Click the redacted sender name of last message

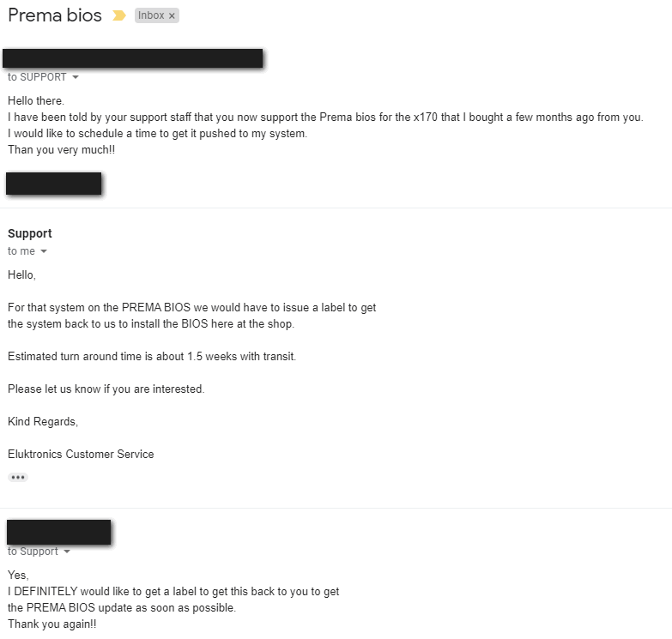pyautogui.click(x=59, y=532)
